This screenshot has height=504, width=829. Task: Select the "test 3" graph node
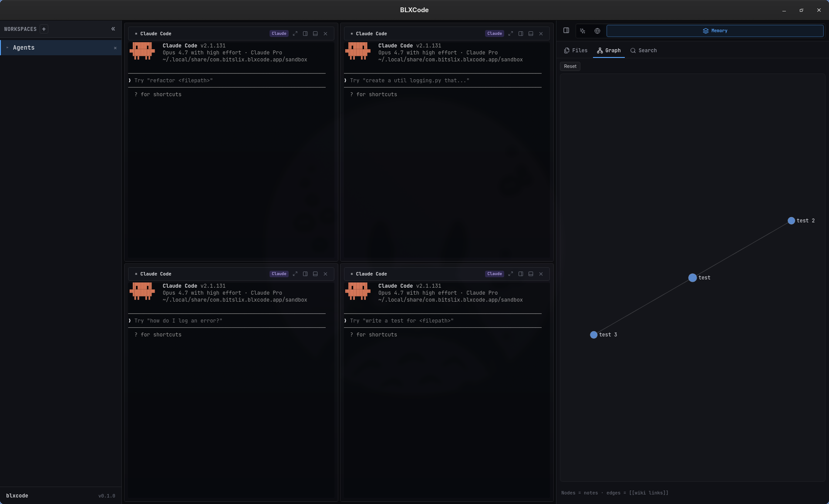point(593,335)
